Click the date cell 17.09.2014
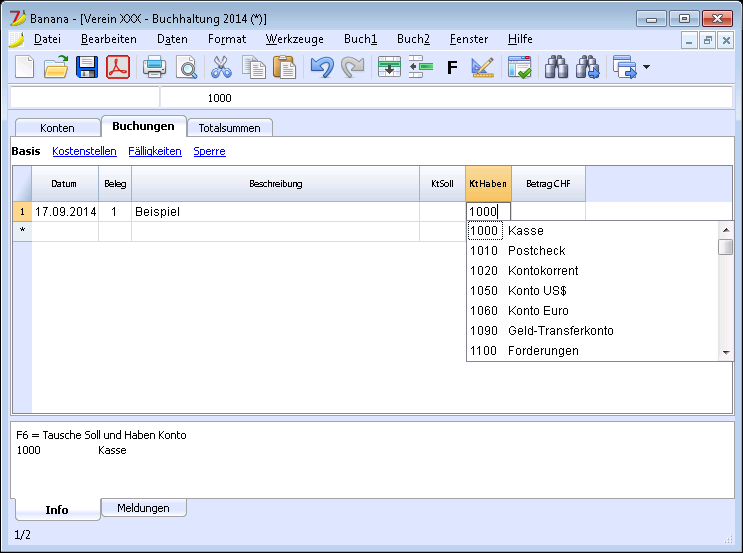The width and height of the screenshot is (743, 553). pos(65,211)
